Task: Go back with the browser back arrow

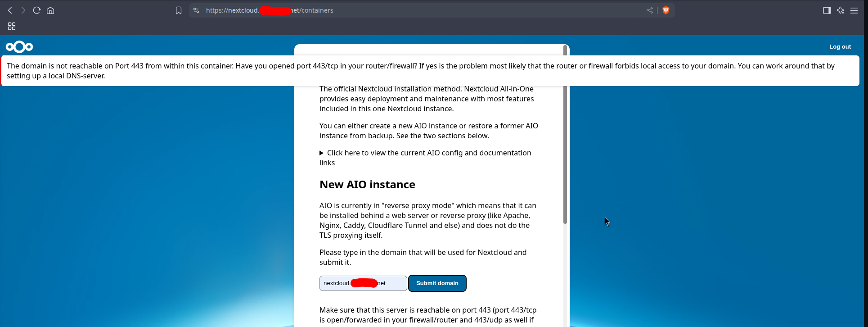Action: [x=10, y=10]
